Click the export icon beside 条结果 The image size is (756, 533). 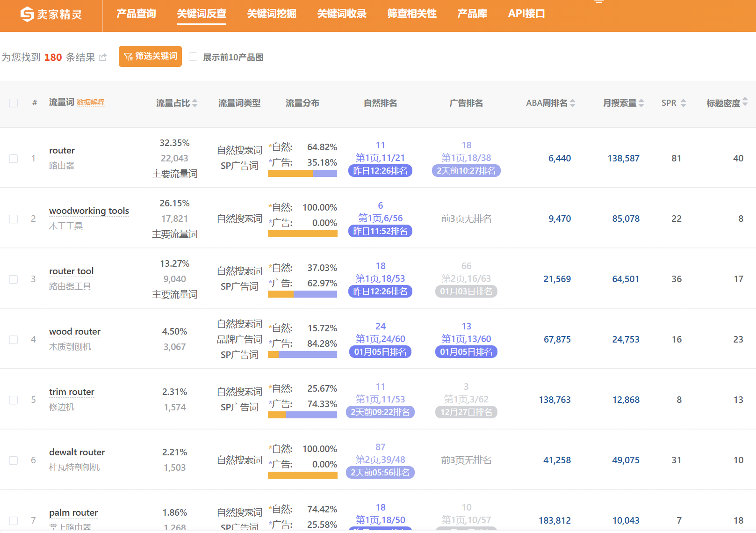103,58
